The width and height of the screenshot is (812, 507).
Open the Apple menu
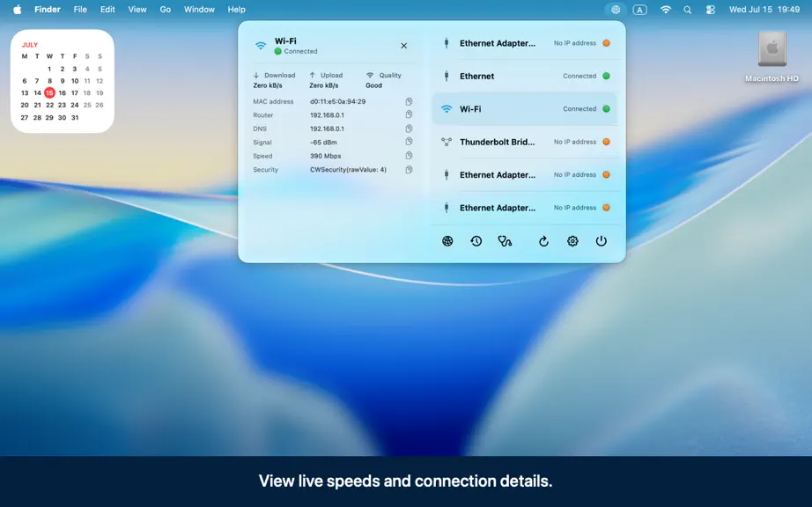[17, 10]
